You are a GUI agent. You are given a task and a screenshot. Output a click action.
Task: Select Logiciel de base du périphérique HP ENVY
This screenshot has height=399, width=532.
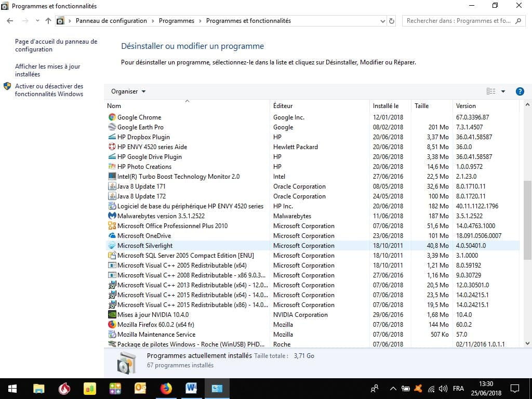[x=312, y=206]
